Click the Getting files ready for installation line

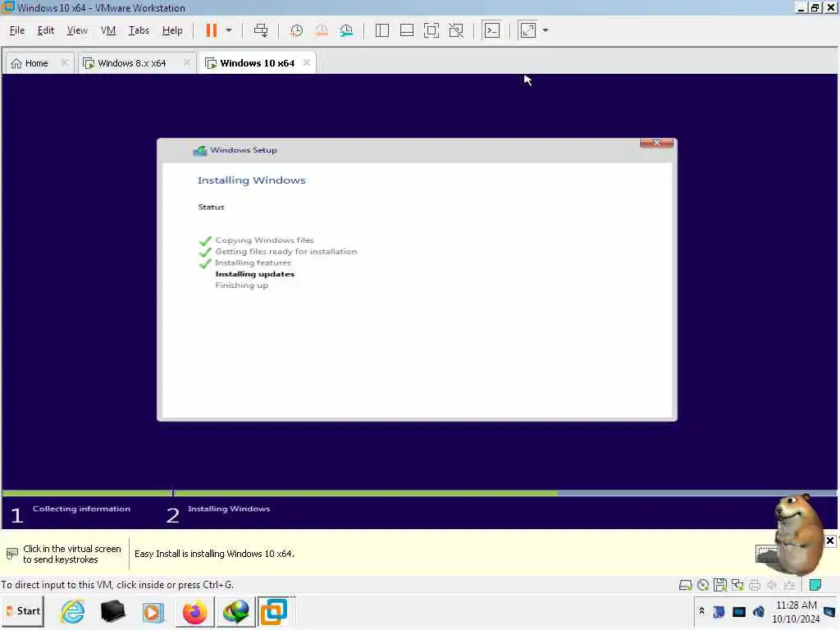[x=286, y=251]
